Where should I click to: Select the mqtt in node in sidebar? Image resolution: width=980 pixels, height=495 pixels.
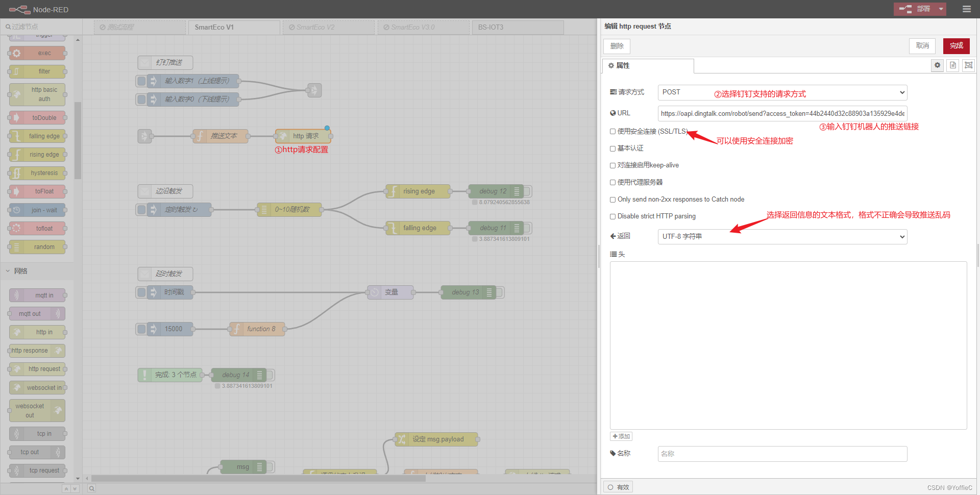(37, 295)
